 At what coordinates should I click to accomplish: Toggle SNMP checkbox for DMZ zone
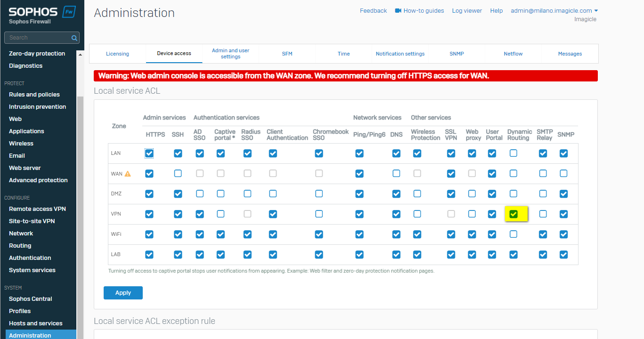[x=563, y=194]
